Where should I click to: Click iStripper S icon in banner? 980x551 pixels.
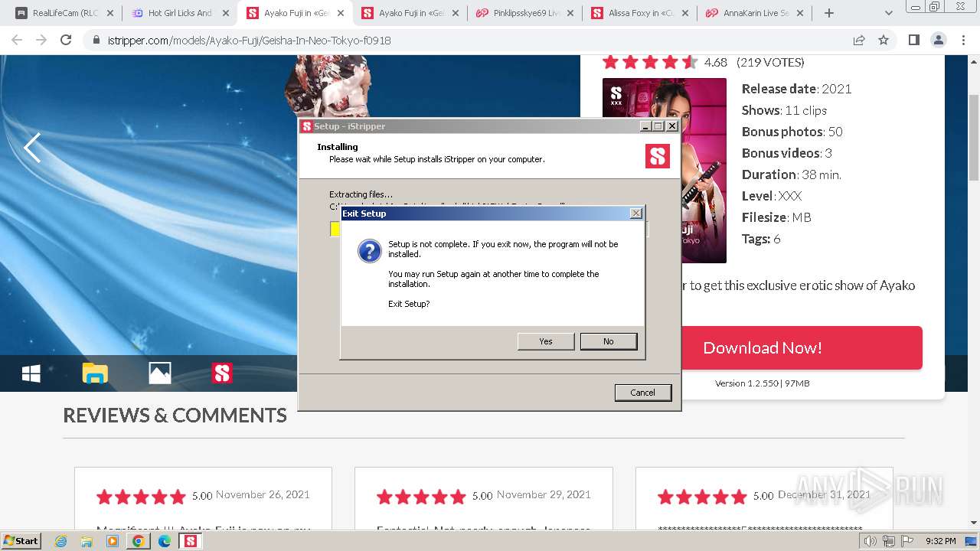pyautogui.click(x=222, y=373)
